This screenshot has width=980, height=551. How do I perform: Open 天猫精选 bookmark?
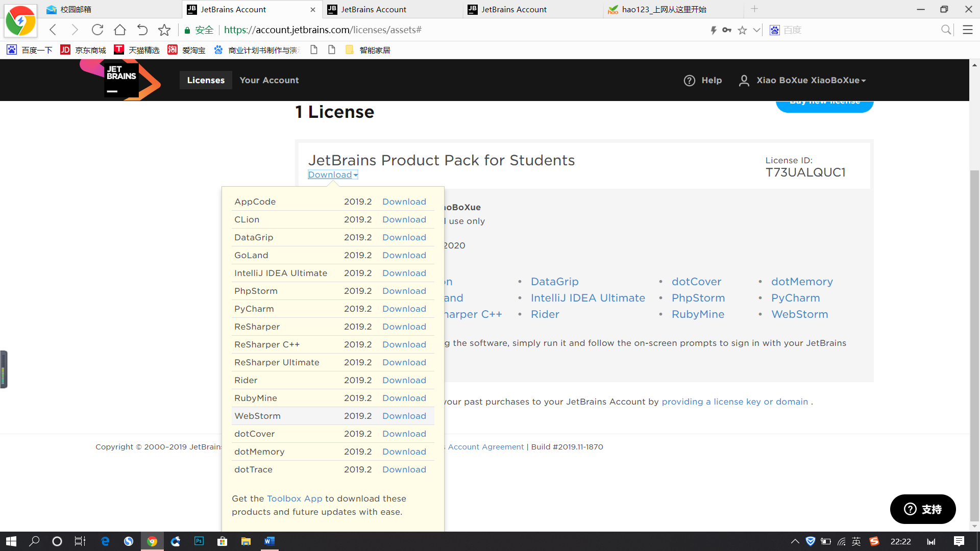(x=137, y=50)
